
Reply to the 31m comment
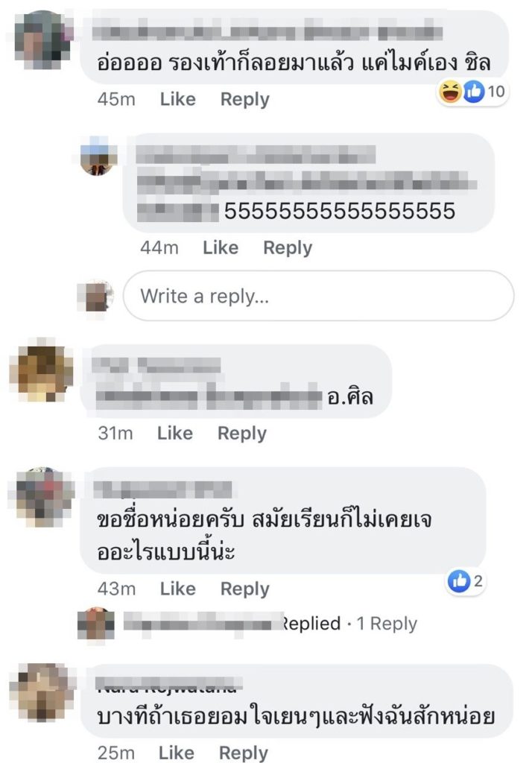[x=242, y=433]
